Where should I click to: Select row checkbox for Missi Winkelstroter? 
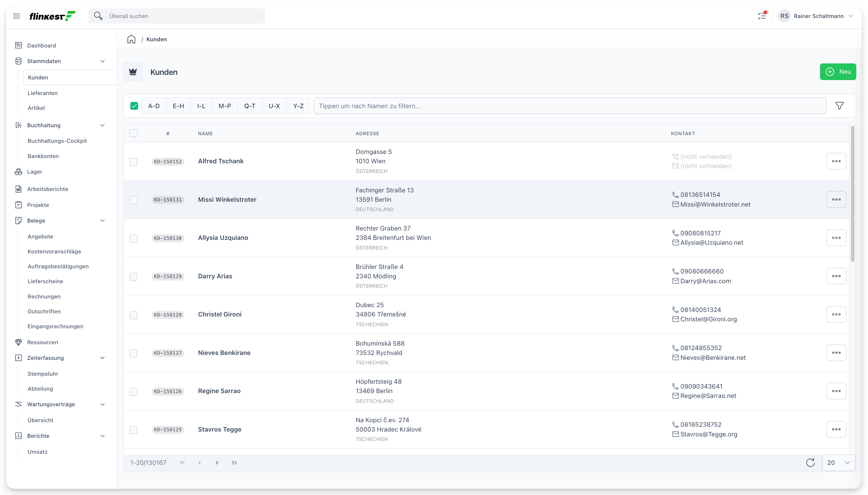click(x=134, y=200)
